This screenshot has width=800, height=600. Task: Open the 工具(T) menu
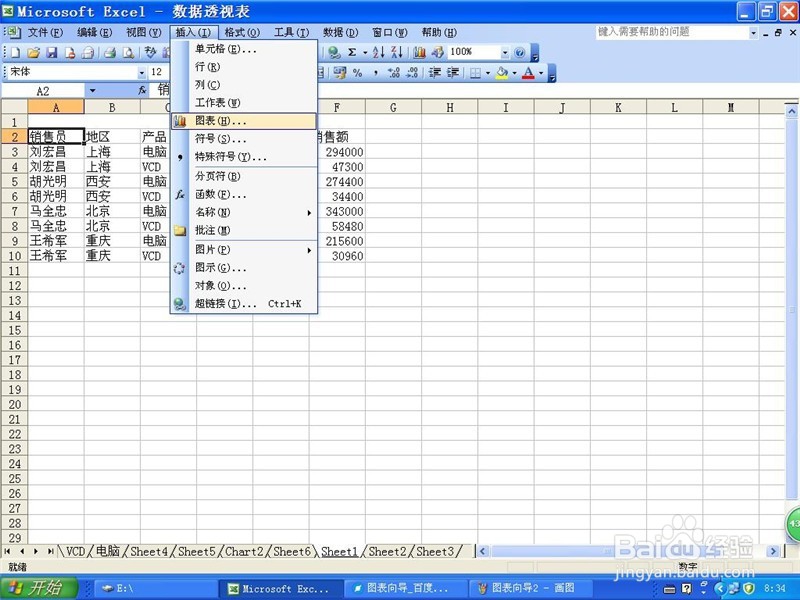point(291,33)
